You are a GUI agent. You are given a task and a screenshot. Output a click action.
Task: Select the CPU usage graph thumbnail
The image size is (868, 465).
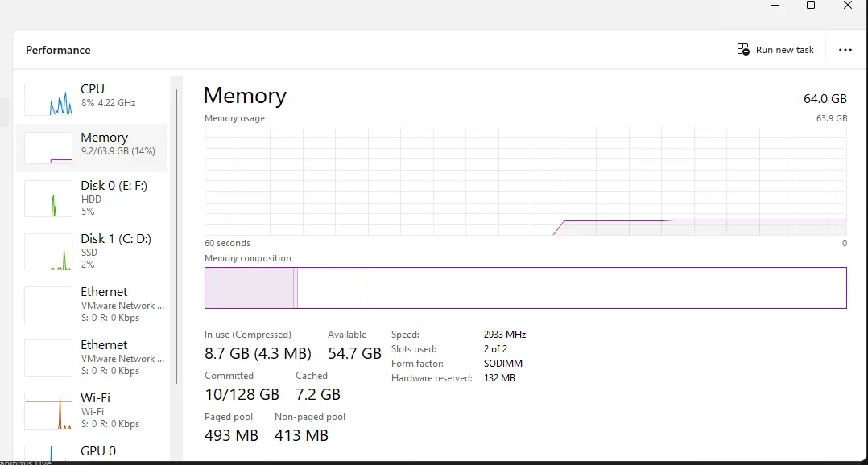coord(48,100)
